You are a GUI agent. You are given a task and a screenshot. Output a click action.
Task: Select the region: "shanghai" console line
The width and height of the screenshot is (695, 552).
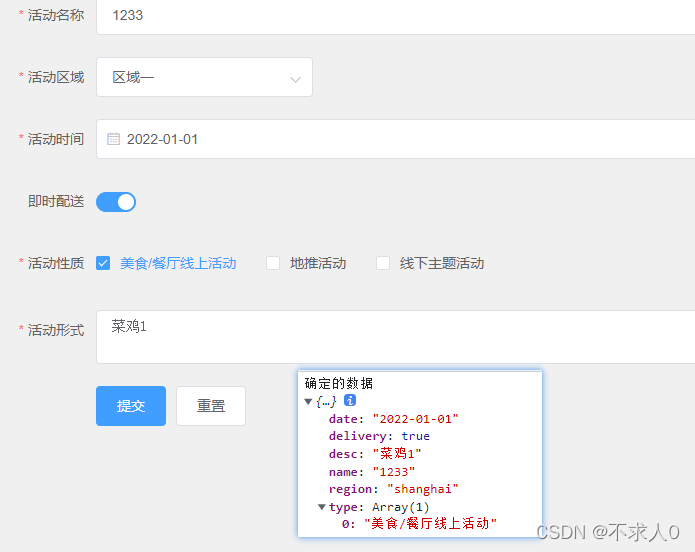[394, 489]
